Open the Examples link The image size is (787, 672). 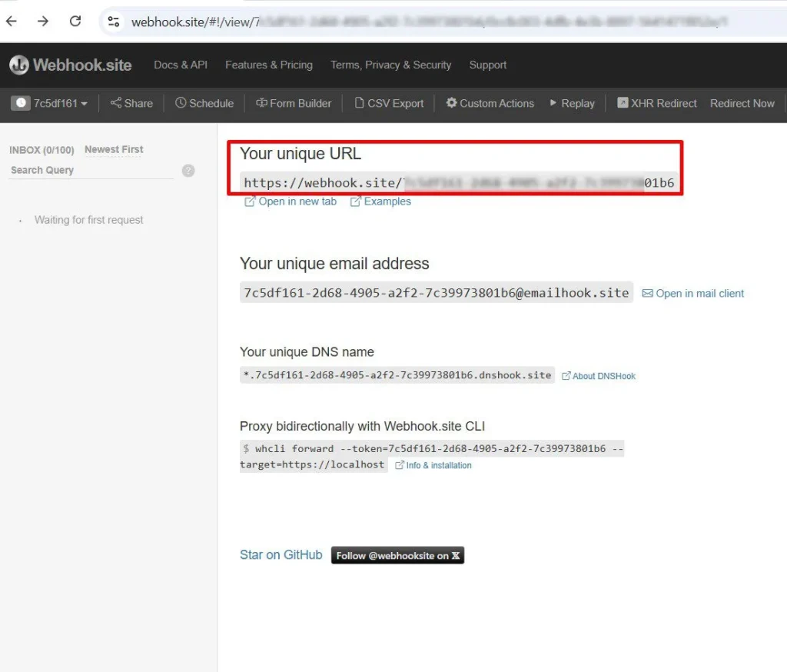pos(380,201)
